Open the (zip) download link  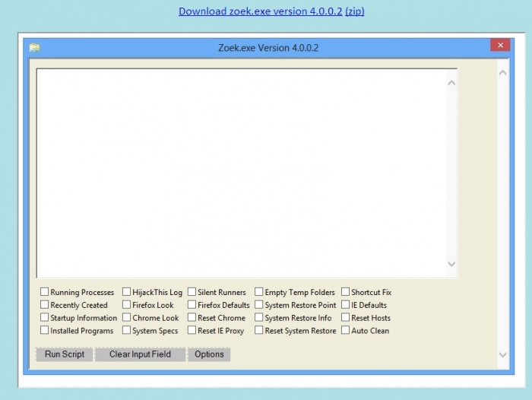click(355, 11)
